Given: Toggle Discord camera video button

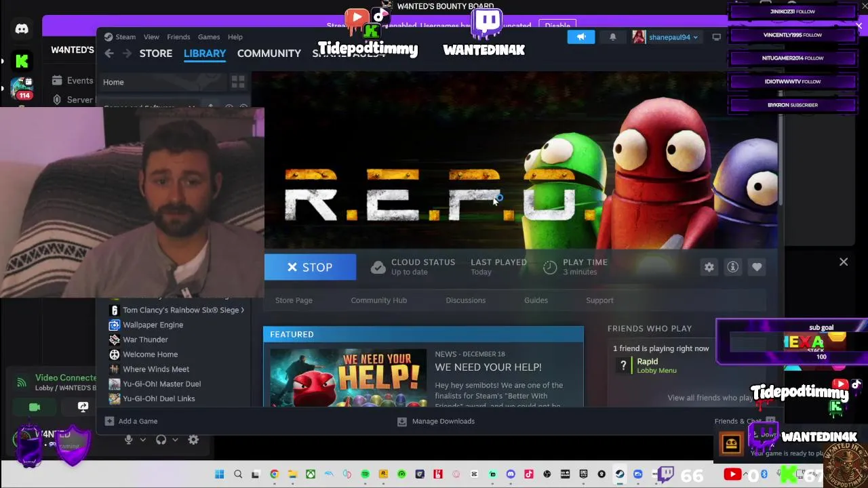Looking at the screenshot, I should [35, 407].
